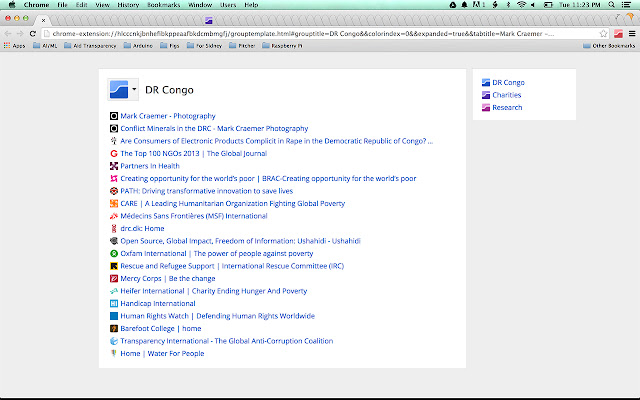
Task: Open the Transparency International link
Action: pos(226,341)
